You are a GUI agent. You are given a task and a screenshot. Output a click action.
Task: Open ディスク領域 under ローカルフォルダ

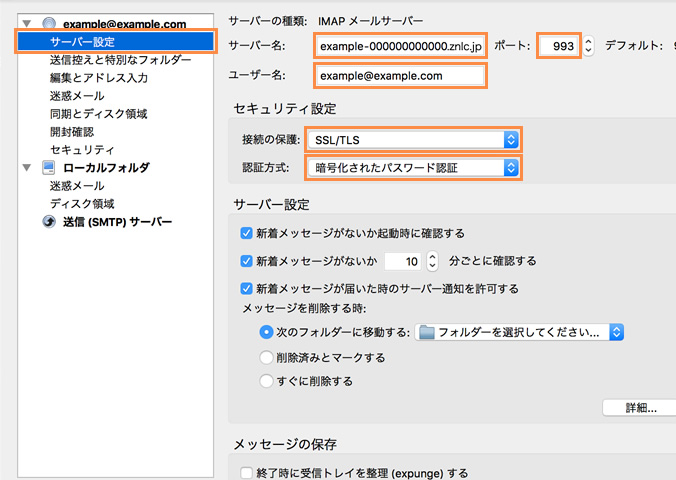pos(82,204)
